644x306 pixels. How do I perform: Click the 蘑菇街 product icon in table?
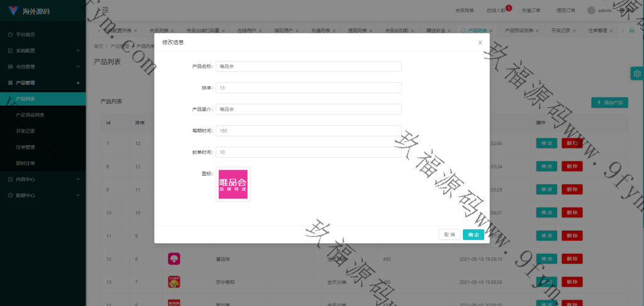pos(174,258)
